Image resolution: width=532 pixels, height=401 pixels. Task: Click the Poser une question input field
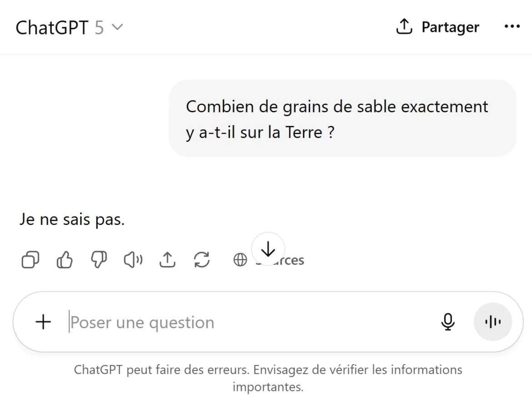pos(182,322)
